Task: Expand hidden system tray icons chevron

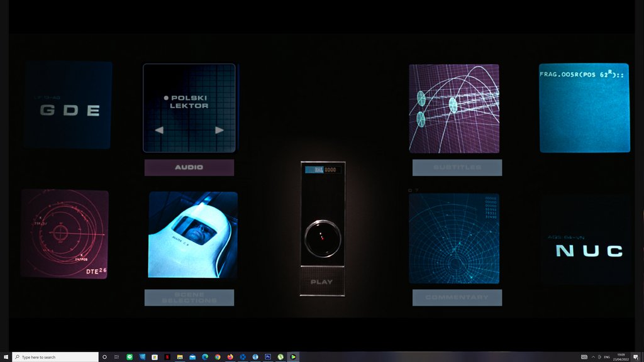Action: 593,357
